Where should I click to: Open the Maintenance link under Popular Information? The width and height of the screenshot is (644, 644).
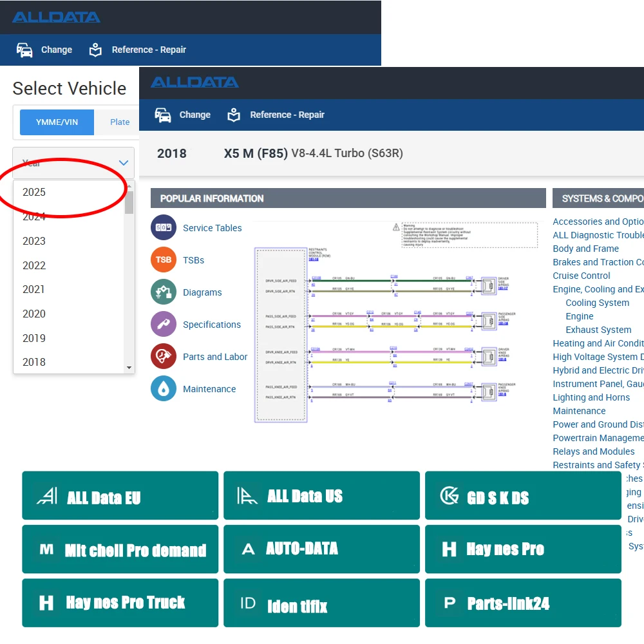[209, 389]
